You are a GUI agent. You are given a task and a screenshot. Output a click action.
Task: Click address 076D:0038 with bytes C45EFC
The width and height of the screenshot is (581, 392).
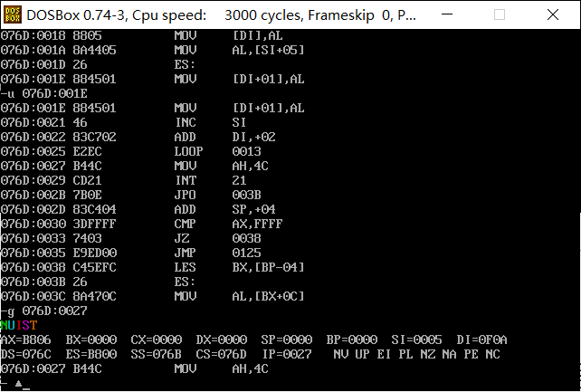tap(58, 267)
